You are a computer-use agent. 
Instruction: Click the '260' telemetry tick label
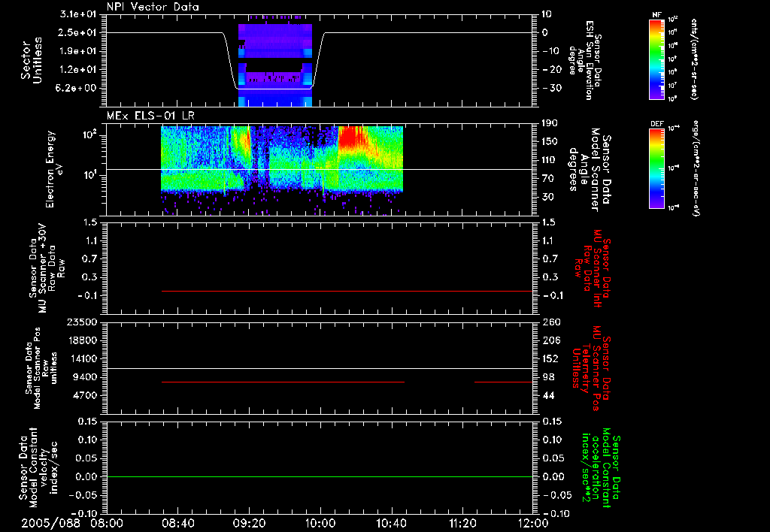(551, 322)
